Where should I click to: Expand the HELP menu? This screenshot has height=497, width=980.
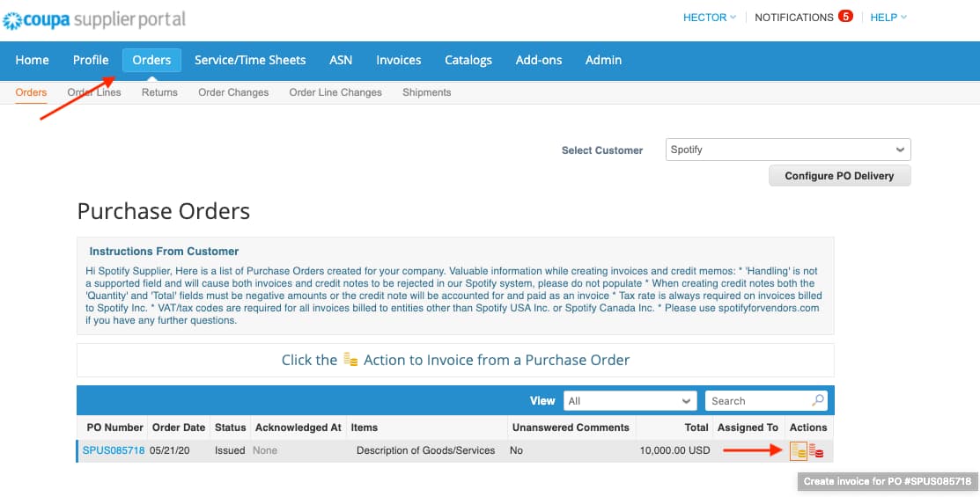pyautogui.click(x=888, y=18)
